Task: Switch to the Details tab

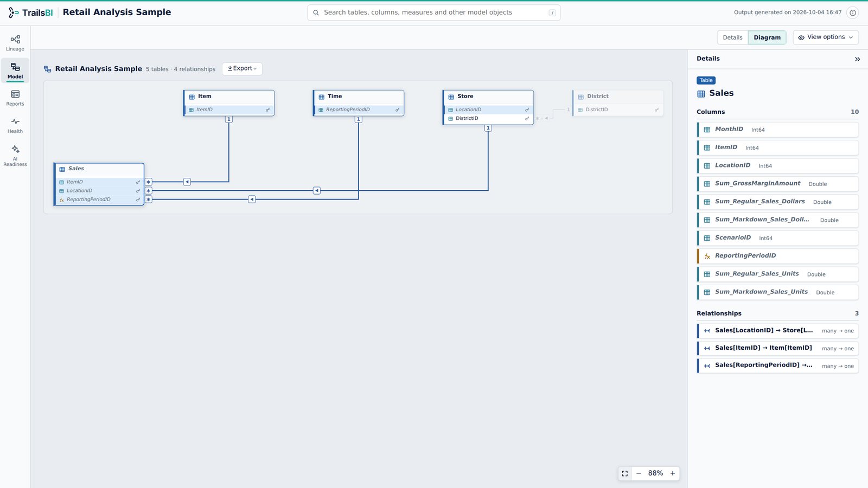Action: click(732, 37)
